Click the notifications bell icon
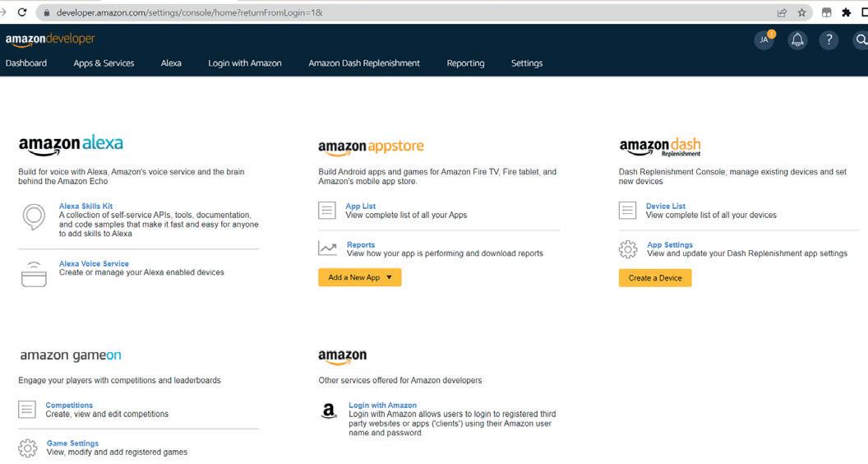868x464 pixels. point(796,39)
